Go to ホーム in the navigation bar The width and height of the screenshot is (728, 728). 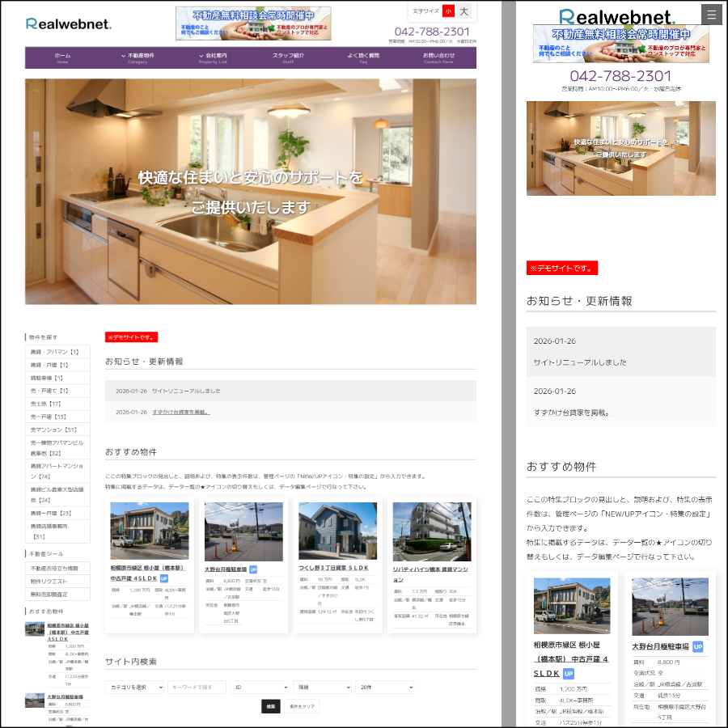[63, 57]
